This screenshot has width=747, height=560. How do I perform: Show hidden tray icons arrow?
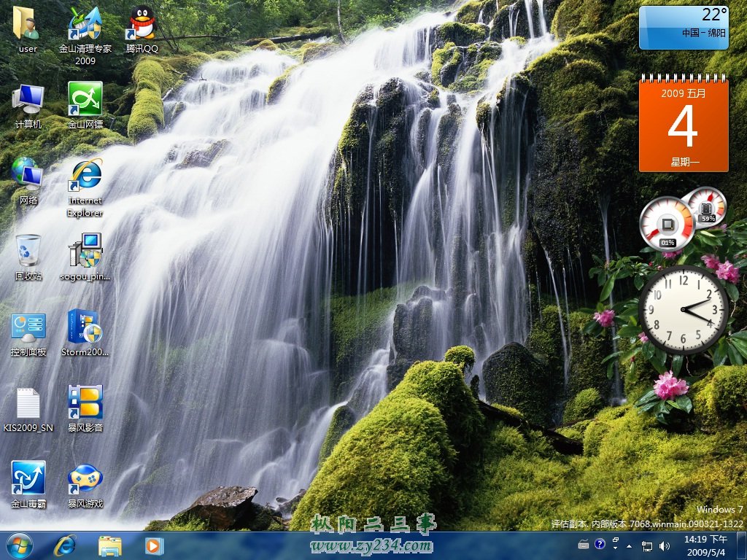(x=630, y=546)
